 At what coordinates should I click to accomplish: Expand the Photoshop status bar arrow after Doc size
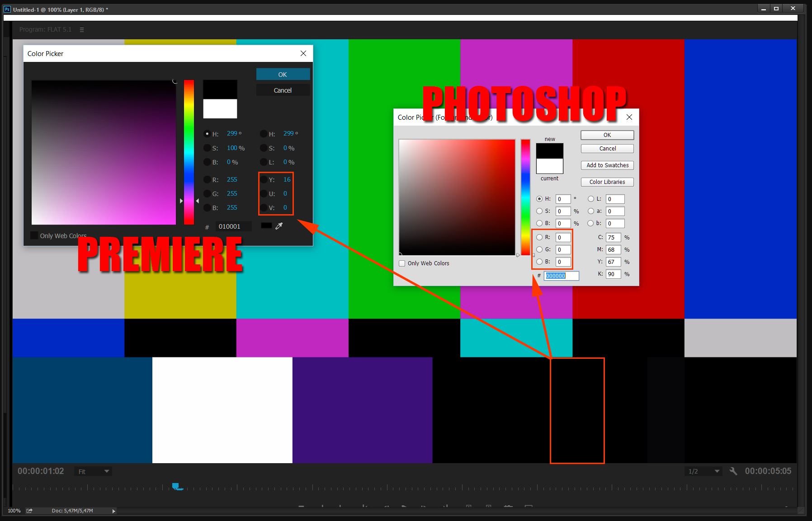pyautogui.click(x=114, y=511)
